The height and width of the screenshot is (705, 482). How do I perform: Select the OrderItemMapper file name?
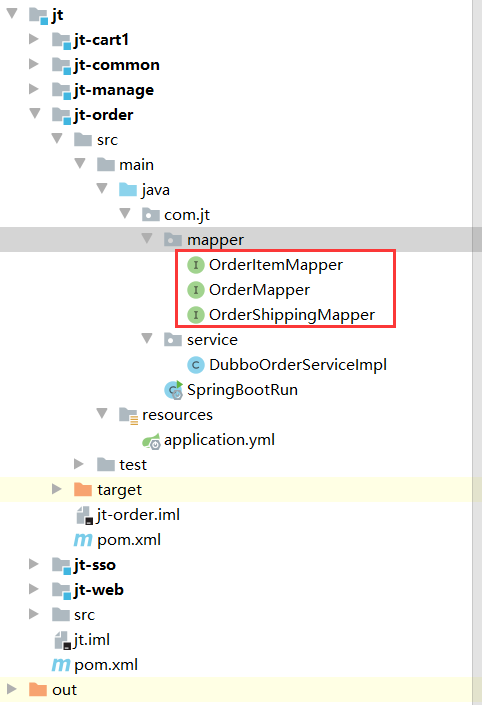point(276,265)
